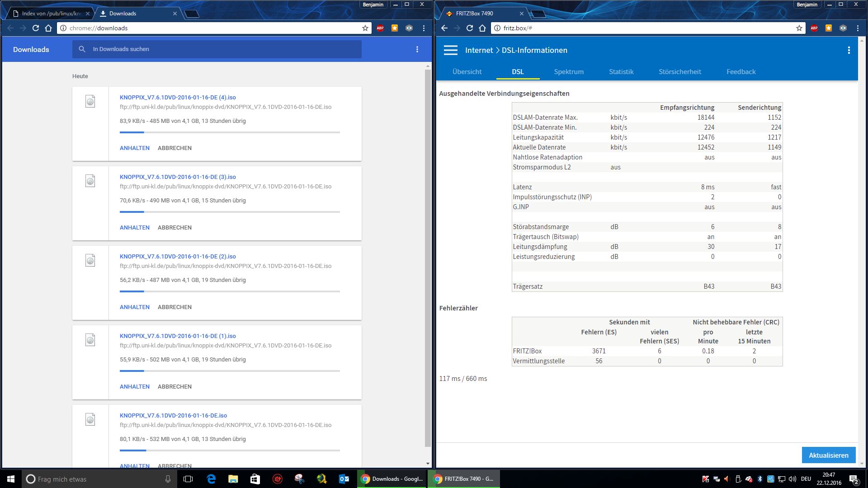Click the Aktualisieren button
The height and width of the screenshot is (488, 868).
click(x=828, y=455)
